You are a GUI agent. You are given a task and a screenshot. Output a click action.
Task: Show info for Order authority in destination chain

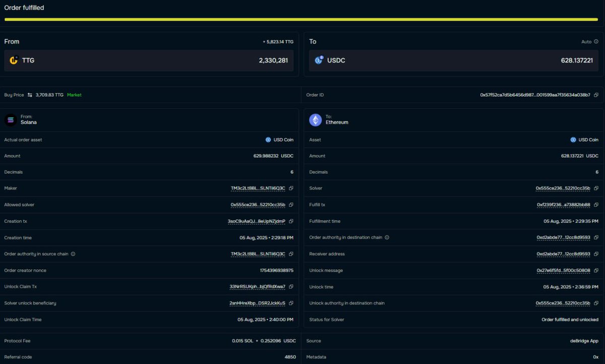tap(387, 237)
